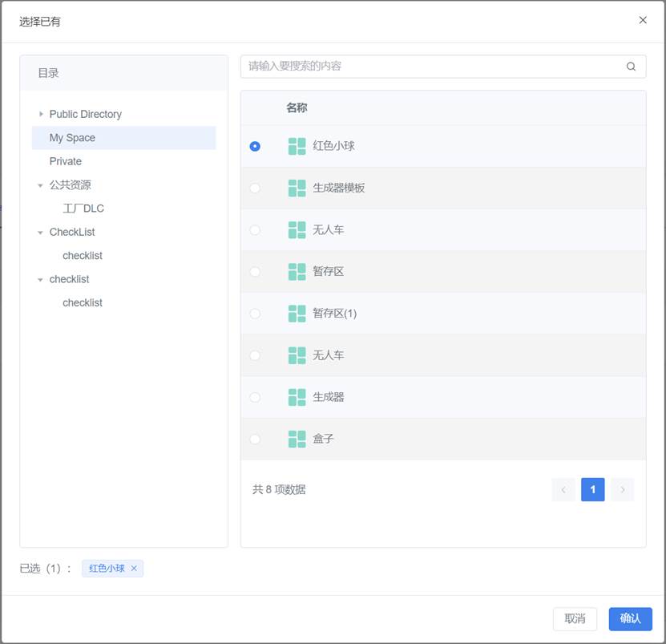Screen dimensions: 666x644
Task: Go to the next page
Action: (x=622, y=489)
